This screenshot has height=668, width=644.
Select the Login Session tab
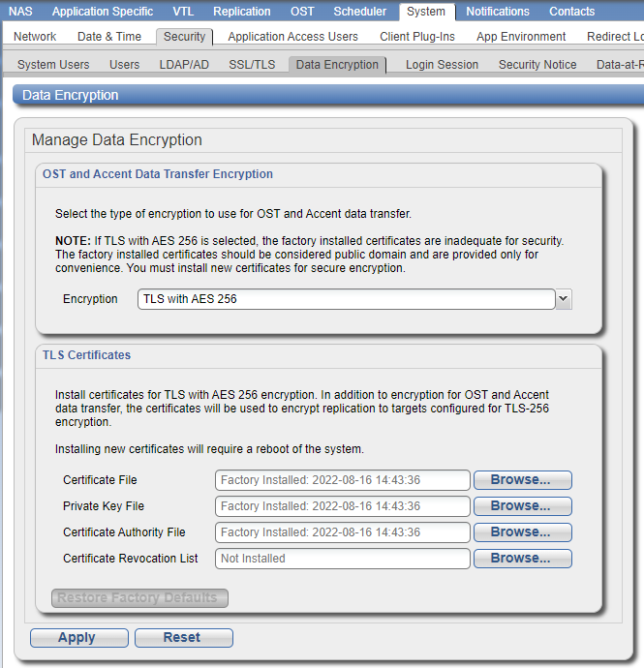tap(442, 65)
